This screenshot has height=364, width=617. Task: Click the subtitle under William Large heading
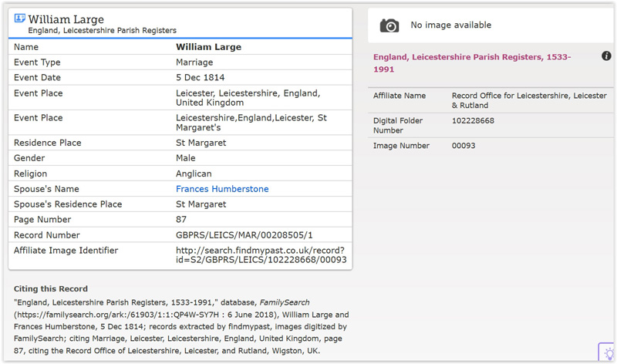pos(102,31)
